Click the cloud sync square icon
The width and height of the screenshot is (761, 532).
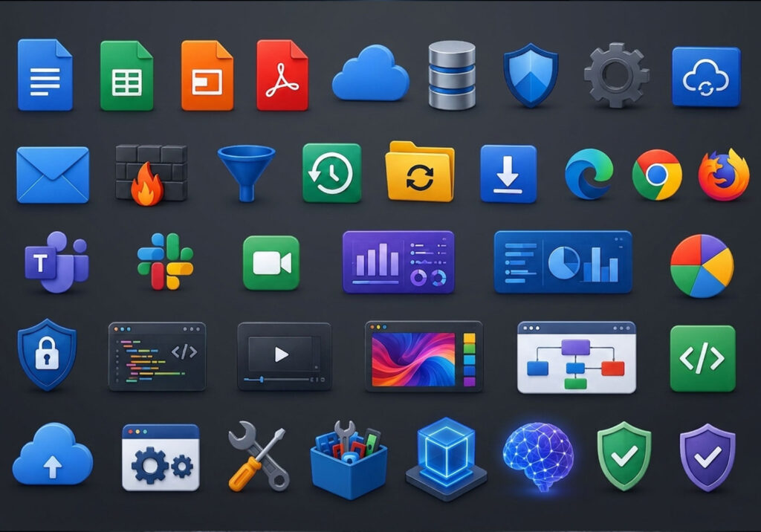(706, 77)
